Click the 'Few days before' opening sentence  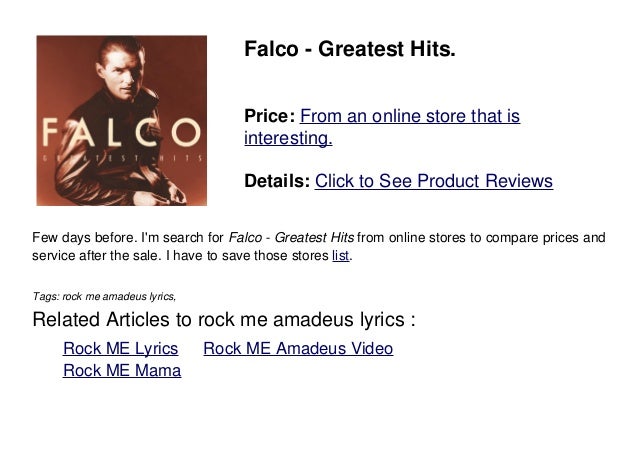[85, 237]
